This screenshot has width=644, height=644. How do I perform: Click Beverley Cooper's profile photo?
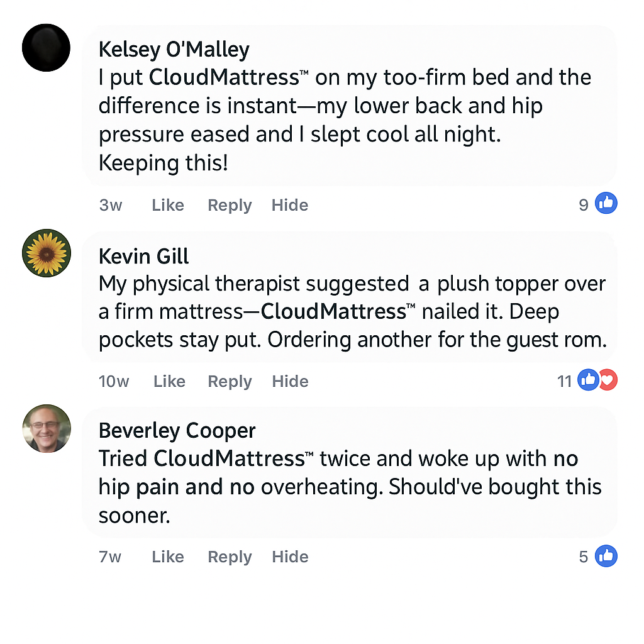click(46, 428)
